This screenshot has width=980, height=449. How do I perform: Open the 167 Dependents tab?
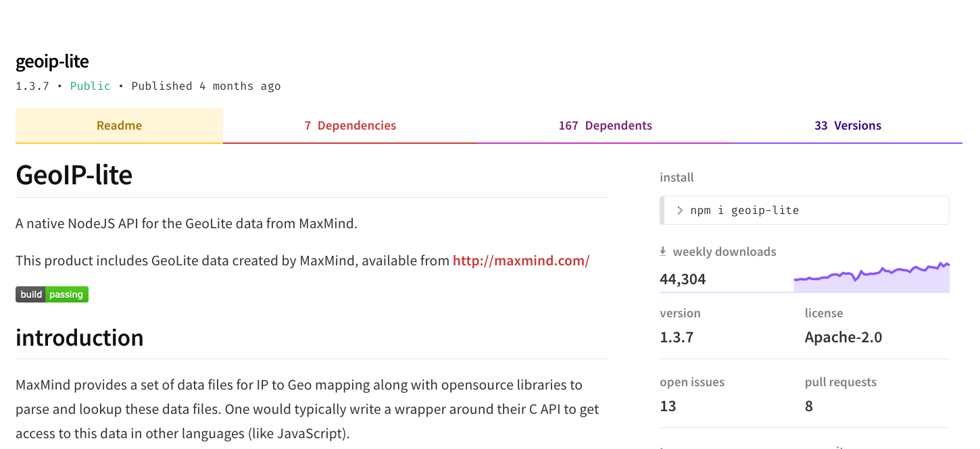point(605,126)
